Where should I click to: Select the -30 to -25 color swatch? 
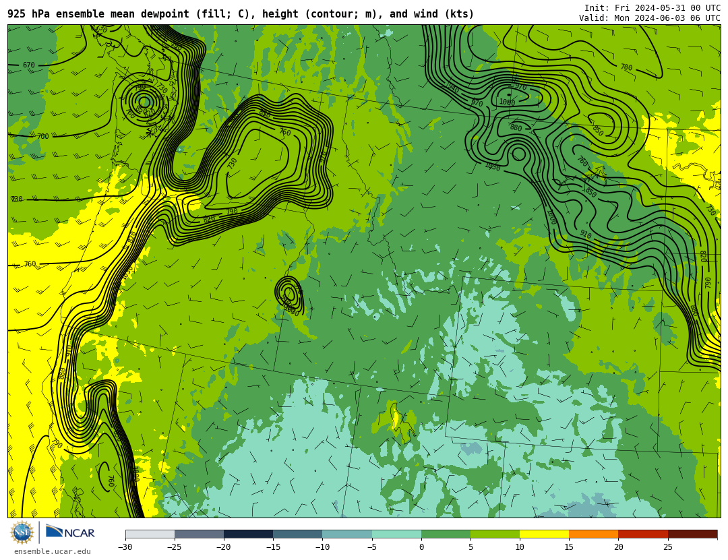(x=150, y=534)
